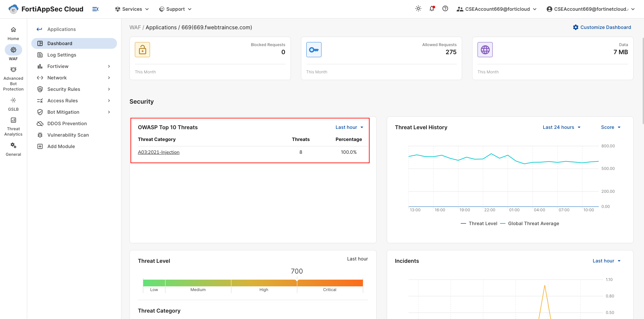Image resolution: width=644 pixels, height=319 pixels.
Task: Click the Critical segment of threat gauge
Action: click(x=330, y=283)
